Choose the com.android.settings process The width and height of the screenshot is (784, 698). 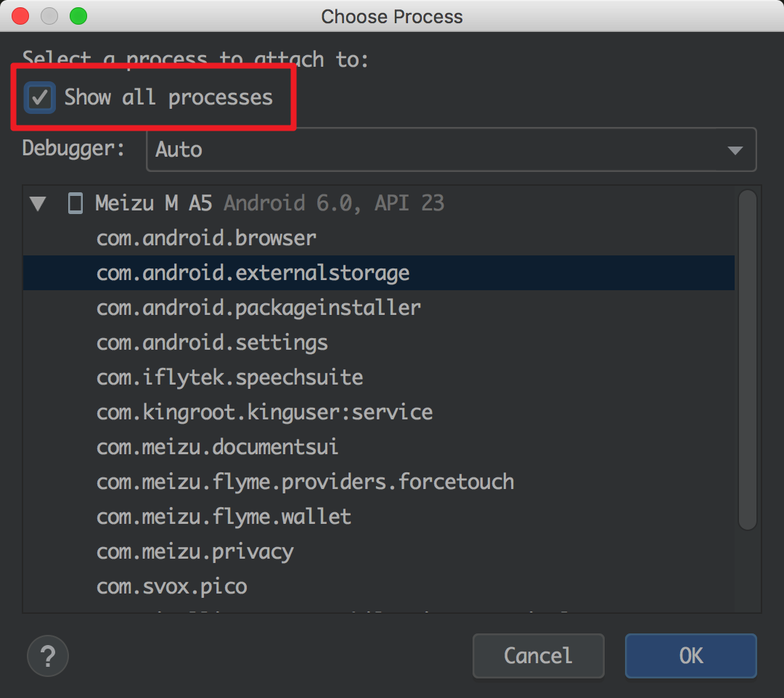(x=212, y=342)
